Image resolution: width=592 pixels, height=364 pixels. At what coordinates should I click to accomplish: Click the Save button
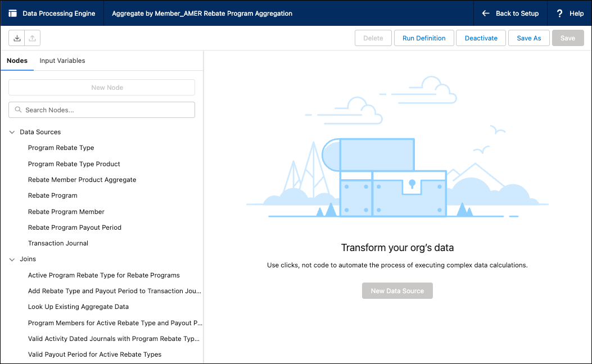pos(567,38)
